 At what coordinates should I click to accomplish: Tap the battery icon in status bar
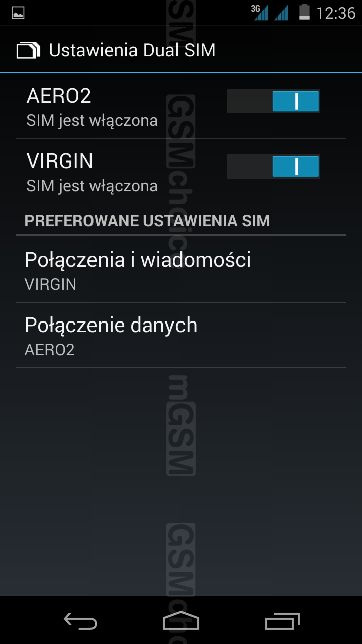304,12
